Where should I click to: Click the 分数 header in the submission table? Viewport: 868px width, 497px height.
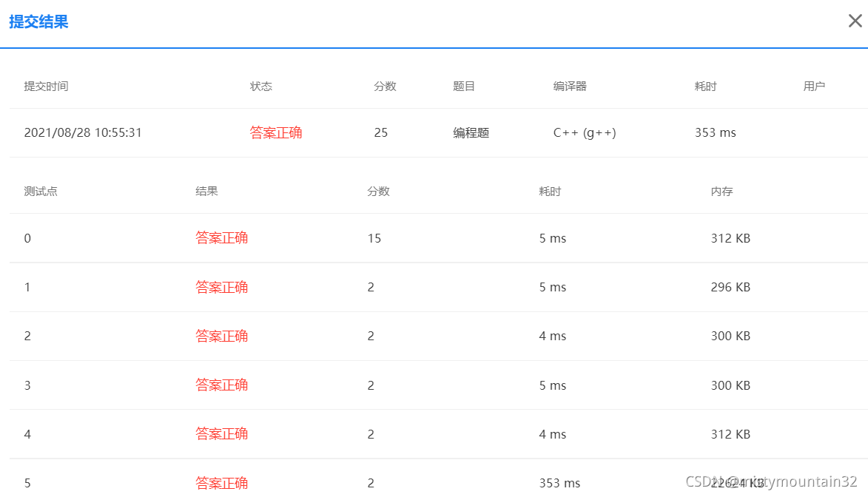click(385, 86)
